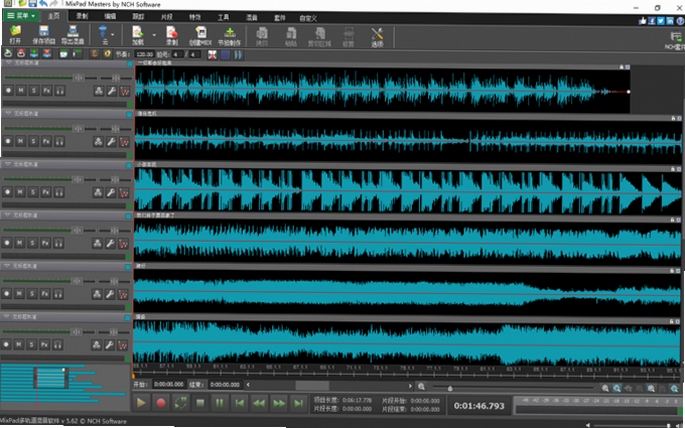This screenshot has height=428, width=685.
Task: Solo the sixth track with S
Action: pos(31,344)
